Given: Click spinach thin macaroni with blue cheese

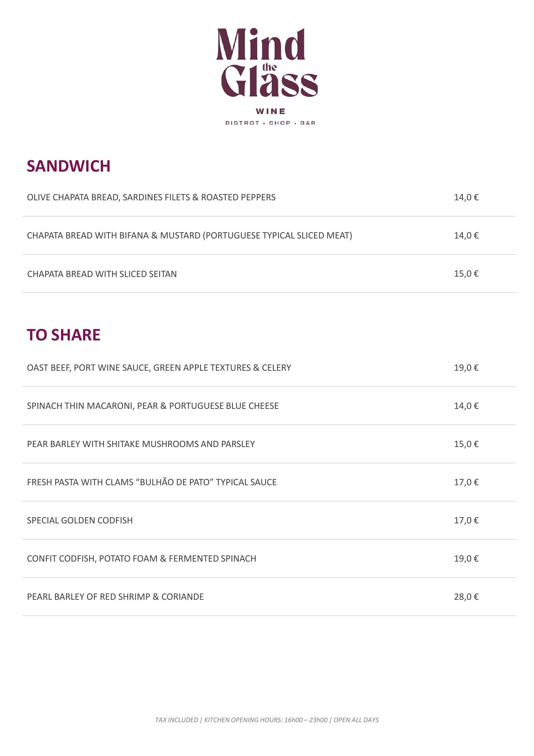Looking at the screenshot, I should 153,406.
